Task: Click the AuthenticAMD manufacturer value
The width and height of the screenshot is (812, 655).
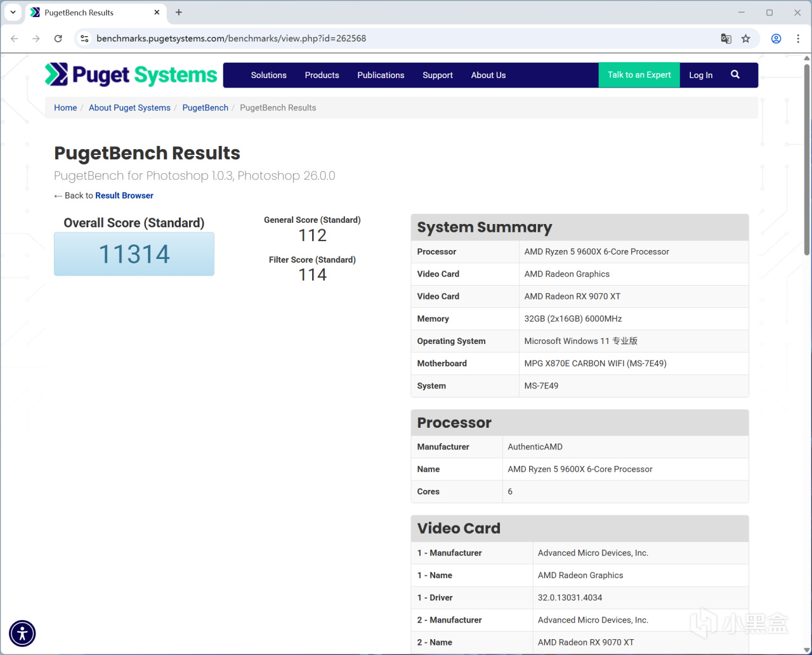Action: coord(535,447)
